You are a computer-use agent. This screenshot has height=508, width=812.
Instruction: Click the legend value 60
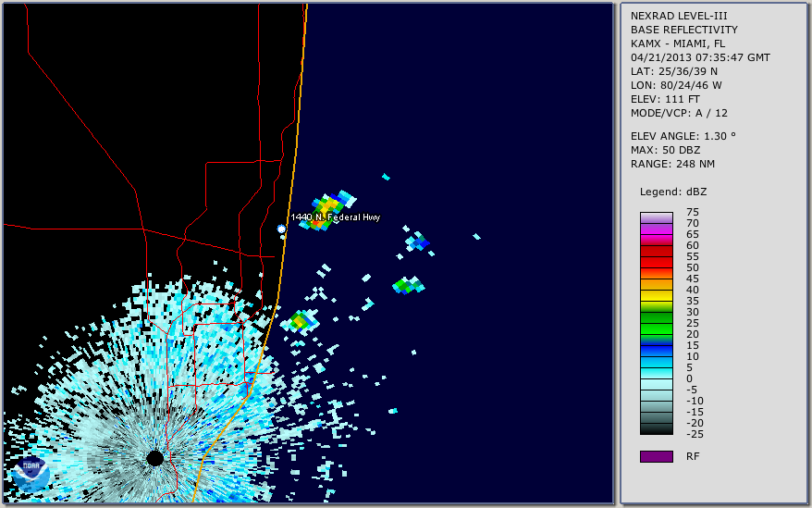[x=693, y=246]
